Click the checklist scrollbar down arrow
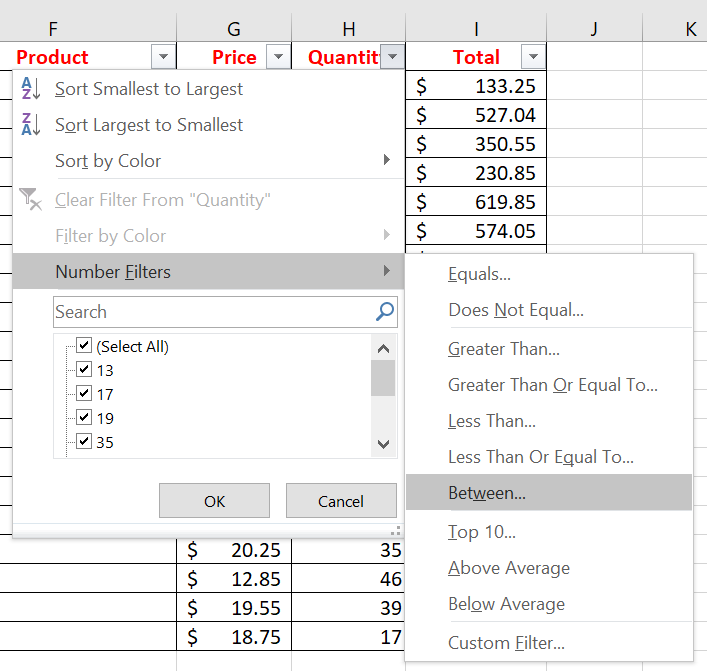This screenshot has height=671, width=707. [383, 445]
